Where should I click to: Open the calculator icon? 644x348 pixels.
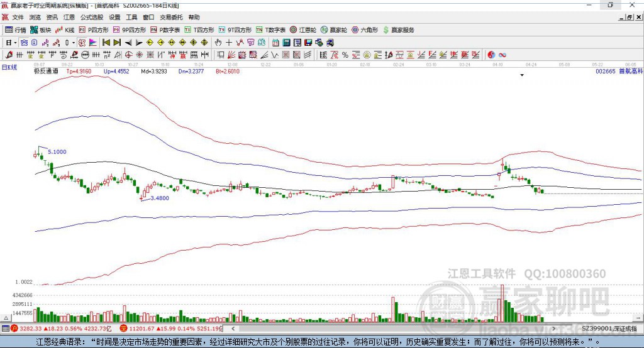click(x=286, y=43)
